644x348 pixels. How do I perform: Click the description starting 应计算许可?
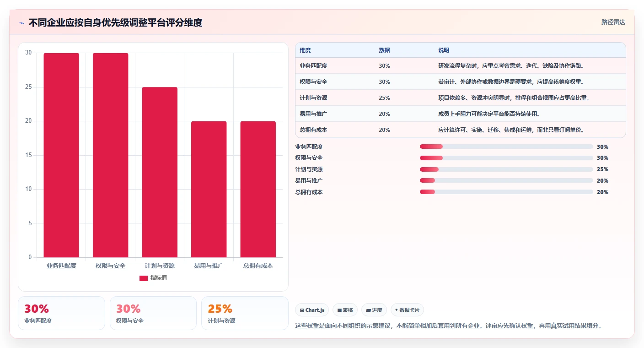(511, 130)
